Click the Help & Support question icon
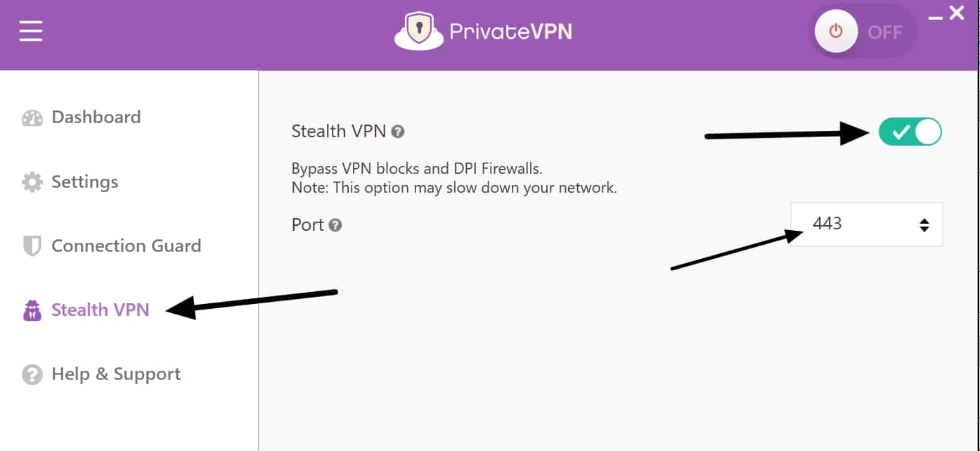 32,374
